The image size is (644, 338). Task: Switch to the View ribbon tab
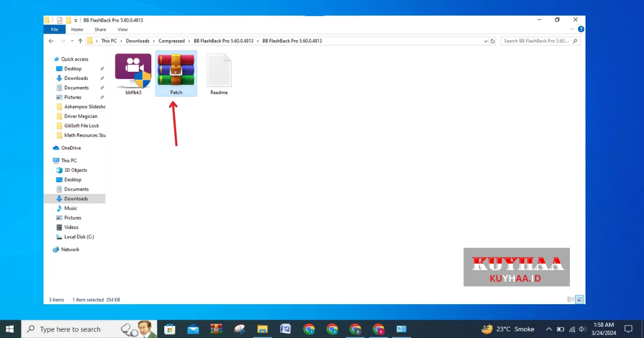point(122,30)
